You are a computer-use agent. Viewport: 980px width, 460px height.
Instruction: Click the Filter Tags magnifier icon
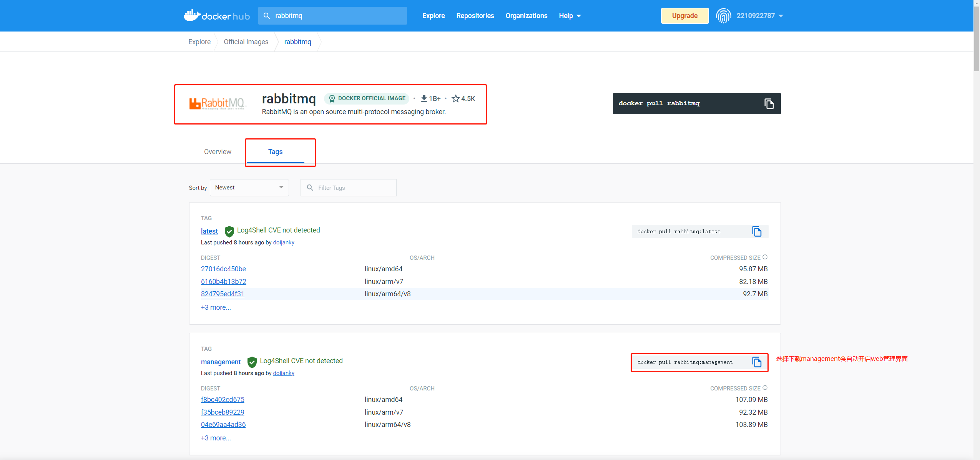[310, 188]
